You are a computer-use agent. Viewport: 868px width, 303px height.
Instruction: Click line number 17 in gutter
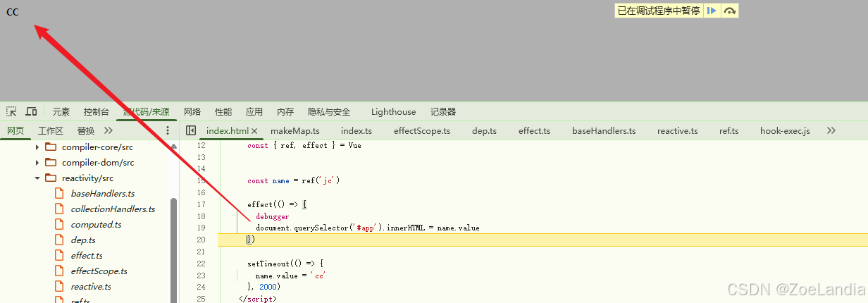click(201, 204)
